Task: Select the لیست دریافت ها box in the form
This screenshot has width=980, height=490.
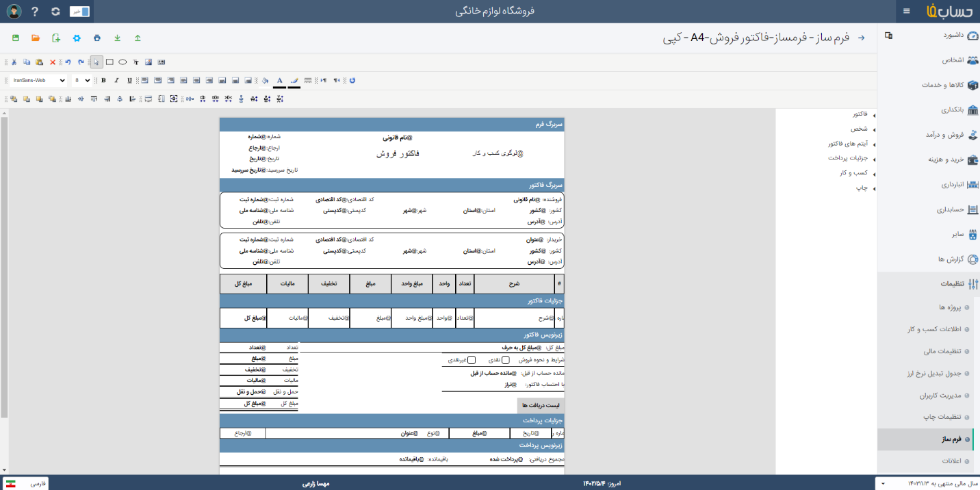Action: [541, 405]
